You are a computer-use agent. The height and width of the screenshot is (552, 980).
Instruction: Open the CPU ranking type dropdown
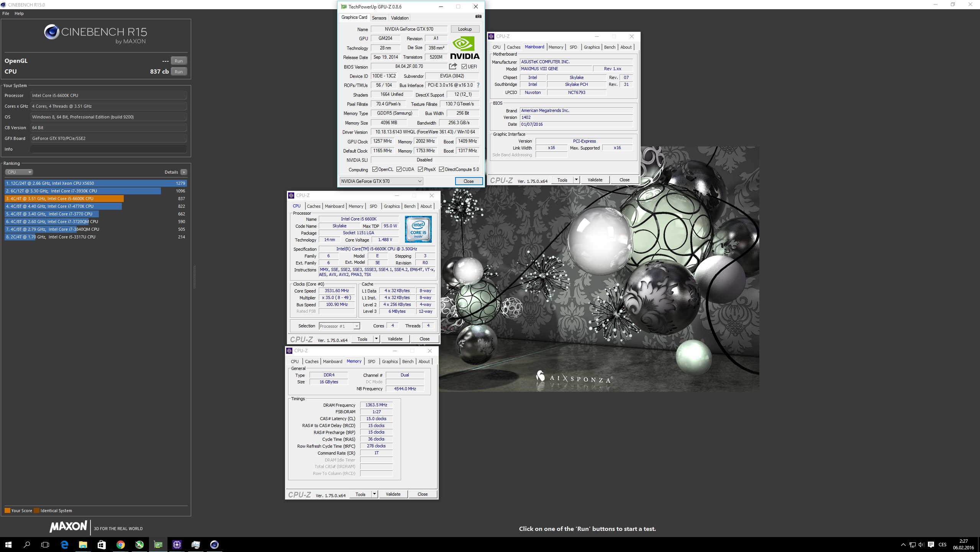click(x=19, y=172)
